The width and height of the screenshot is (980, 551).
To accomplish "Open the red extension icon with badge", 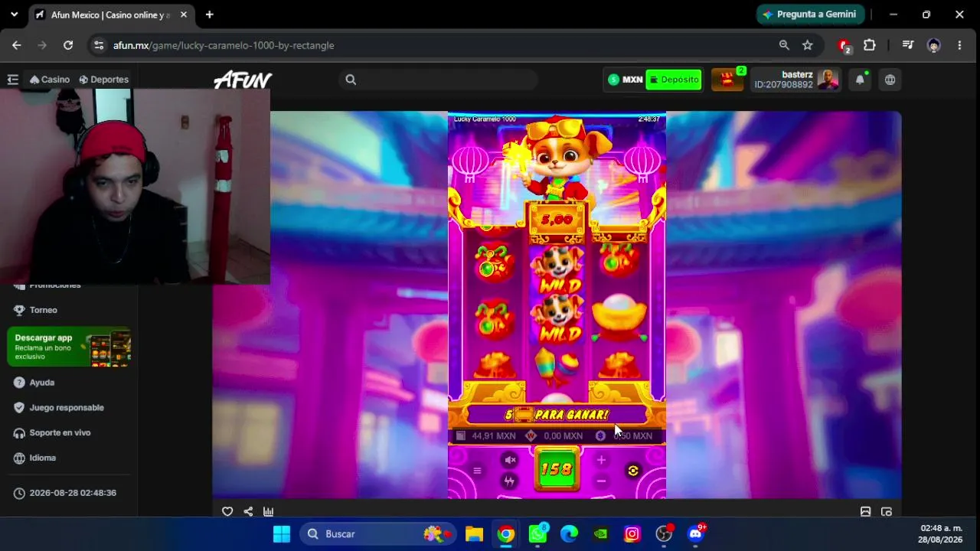I will click(844, 46).
